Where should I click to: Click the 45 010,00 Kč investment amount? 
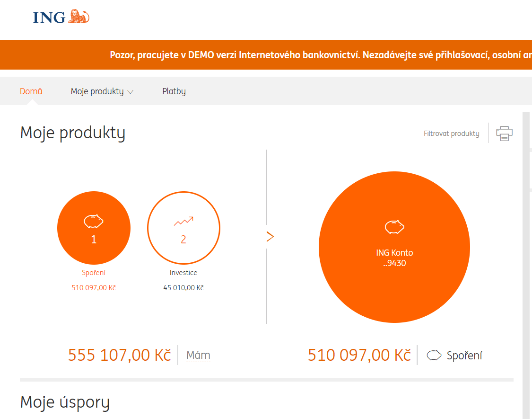[183, 288]
